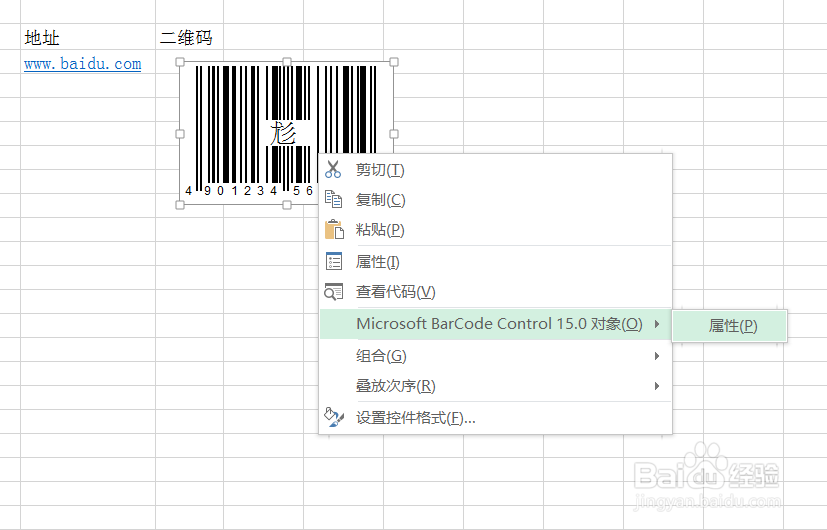This screenshot has width=827, height=530.
Task: Choose 复制(C) from context menu
Action: [496, 200]
